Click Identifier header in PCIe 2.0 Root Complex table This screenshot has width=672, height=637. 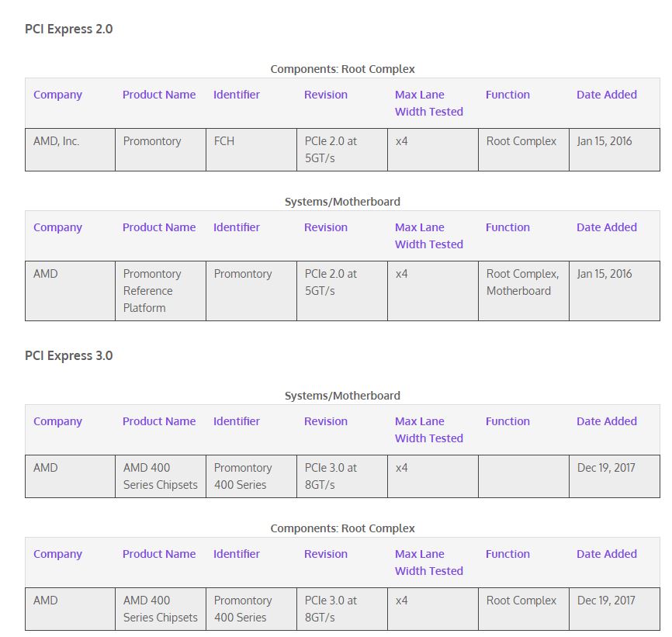click(x=237, y=95)
